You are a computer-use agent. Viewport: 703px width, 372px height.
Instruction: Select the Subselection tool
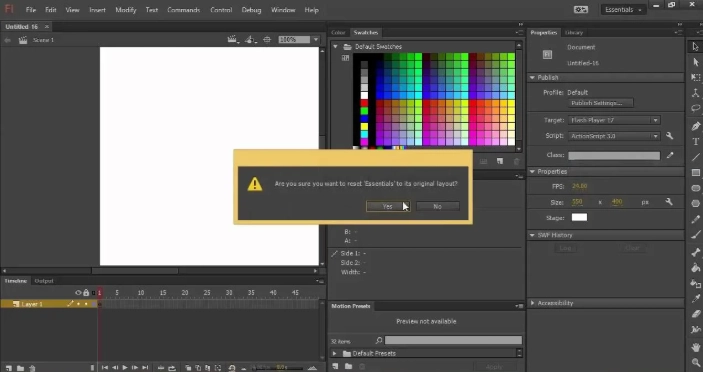[x=695, y=62]
